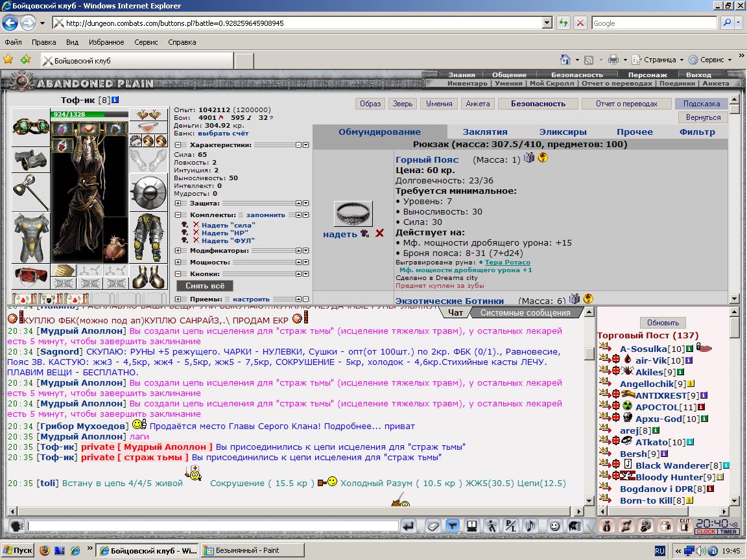The image size is (747, 560).
Task: Open info icon next to Тоф-ик
Action: (115, 100)
